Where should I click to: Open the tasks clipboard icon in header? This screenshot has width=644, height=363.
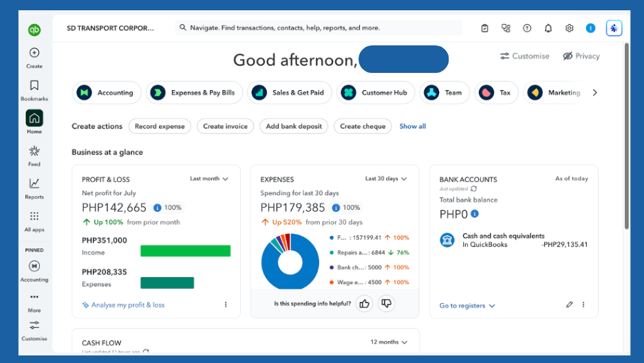(x=484, y=28)
